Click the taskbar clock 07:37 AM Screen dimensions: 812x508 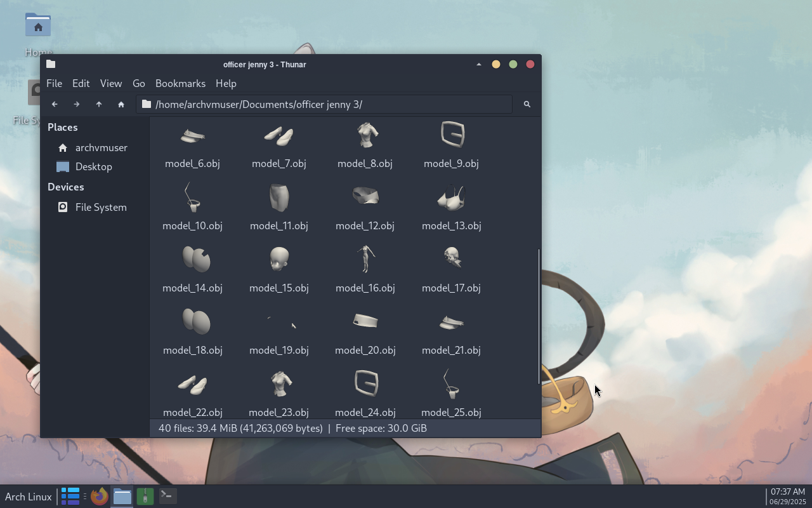point(788,491)
